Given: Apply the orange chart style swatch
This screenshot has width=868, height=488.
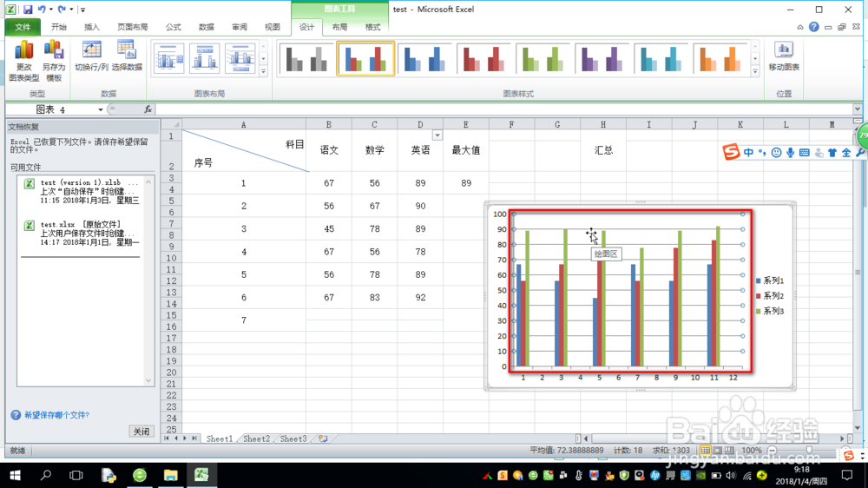Looking at the screenshot, I should tap(720, 59).
